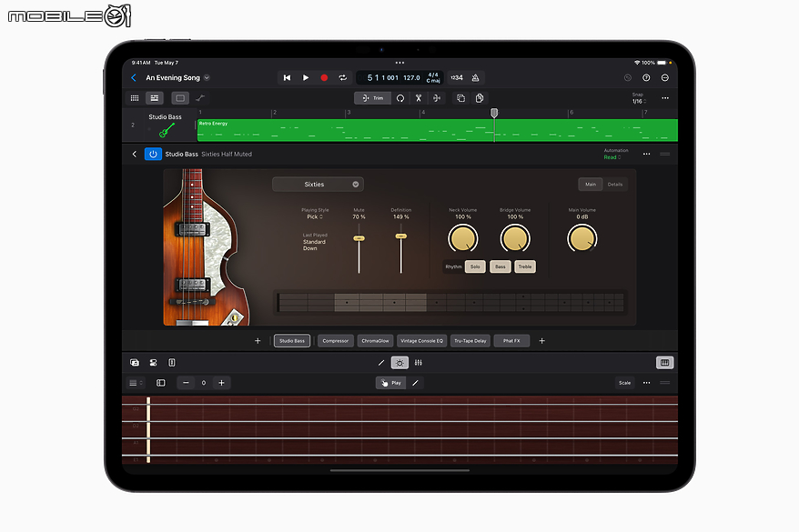Switch to the tracks view icon
The height and width of the screenshot is (532, 799).
155,98
